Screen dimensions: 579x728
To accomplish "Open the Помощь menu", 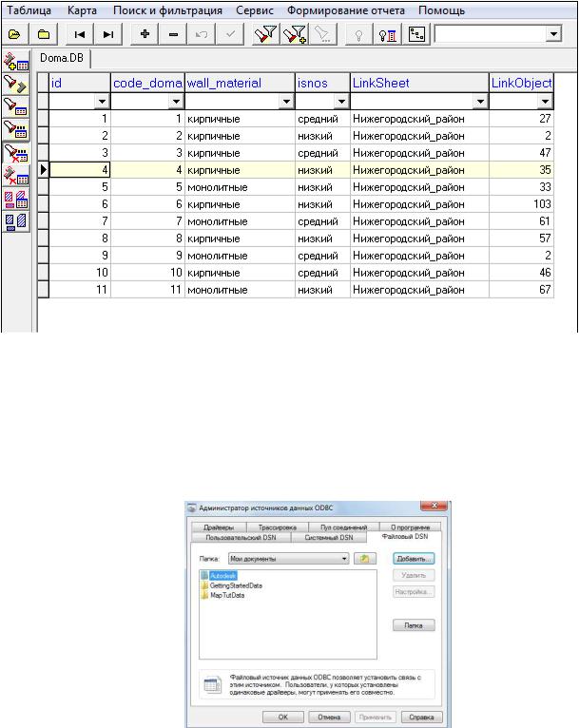I will pos(441,10).
